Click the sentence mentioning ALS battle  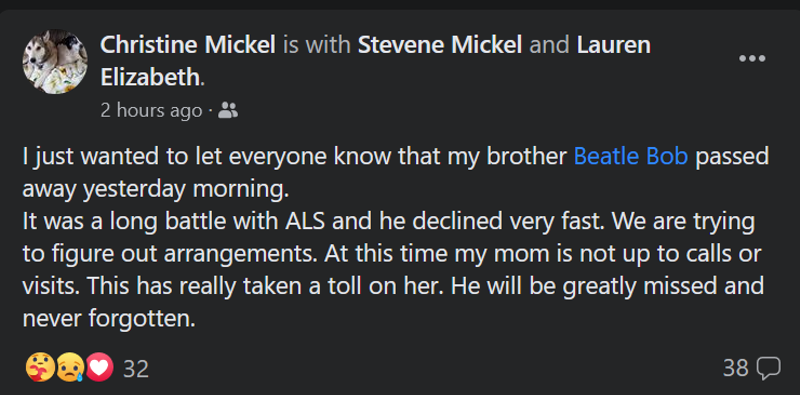point(316,221)
